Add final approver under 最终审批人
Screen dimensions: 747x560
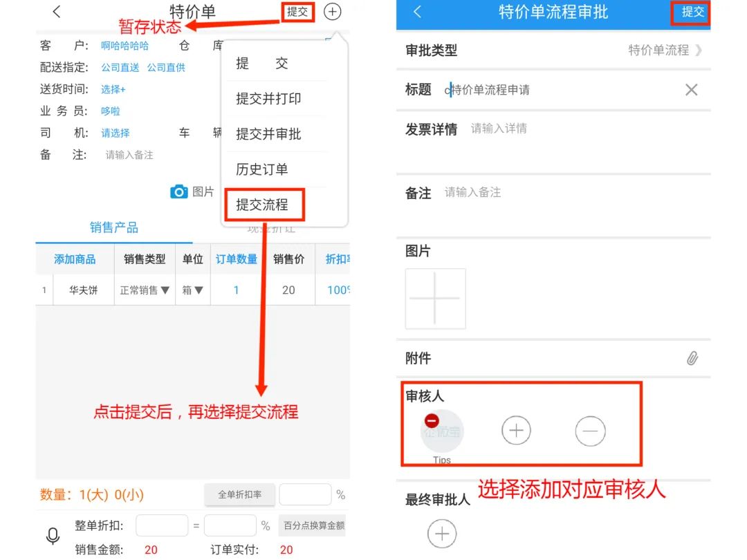[441, 534]
